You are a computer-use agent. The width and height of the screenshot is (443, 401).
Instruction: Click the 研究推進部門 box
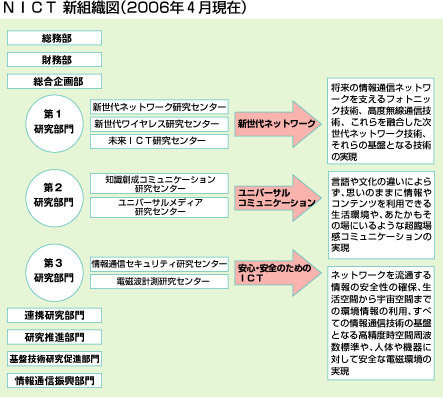[54, 337]
